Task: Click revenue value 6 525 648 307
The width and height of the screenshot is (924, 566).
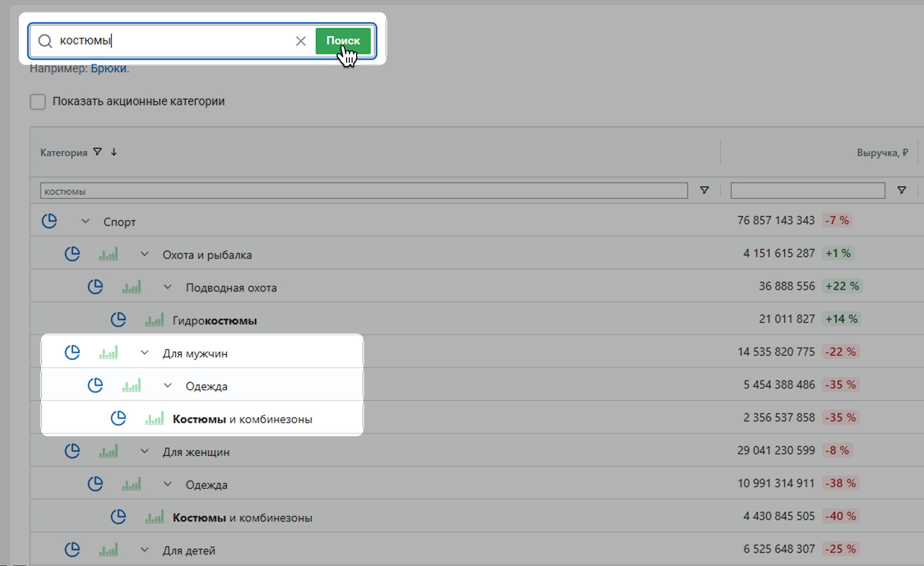Action: point(779,549)
